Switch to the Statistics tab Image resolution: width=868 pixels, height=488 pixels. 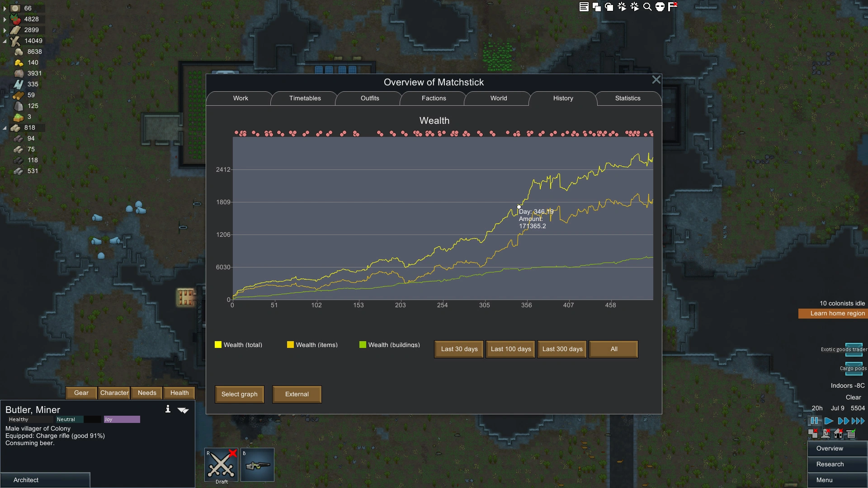627,98
